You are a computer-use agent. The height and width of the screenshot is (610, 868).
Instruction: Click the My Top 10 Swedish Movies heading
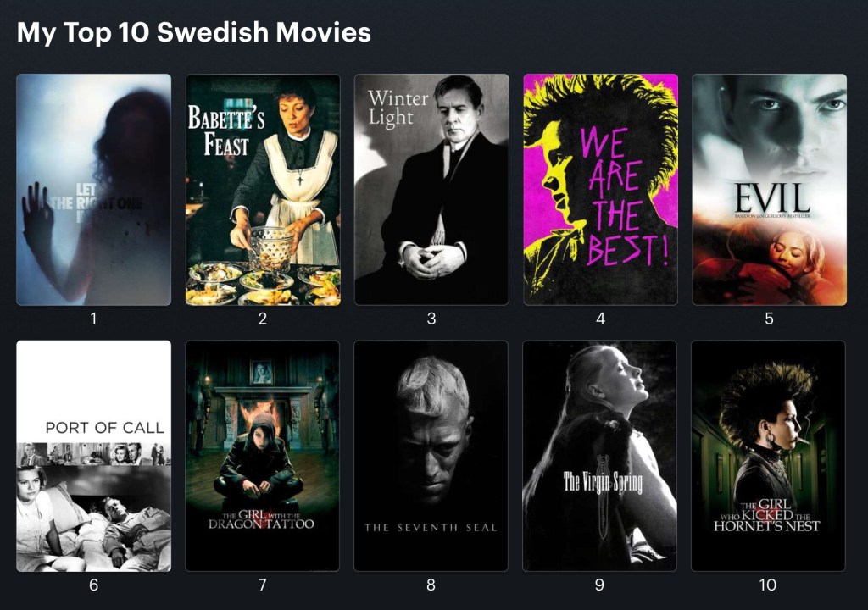click(194, 33)
